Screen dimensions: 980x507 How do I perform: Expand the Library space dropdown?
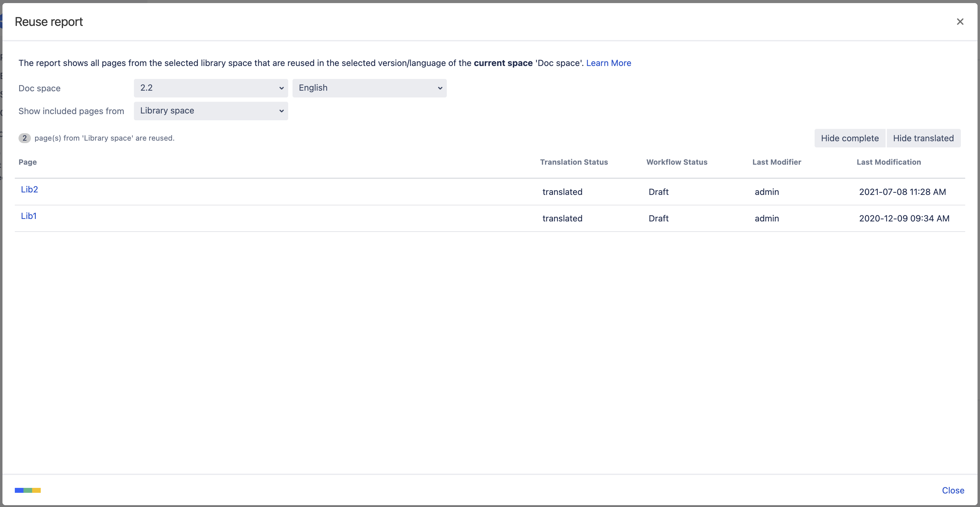211,111
